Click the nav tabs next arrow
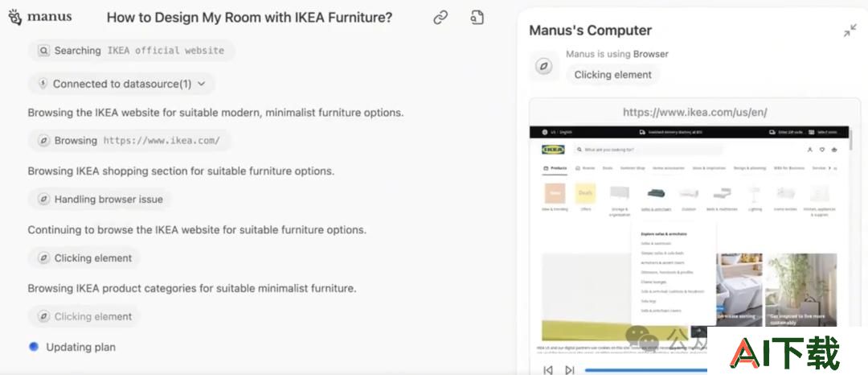 pyautogui.click(x=829, y=168)
